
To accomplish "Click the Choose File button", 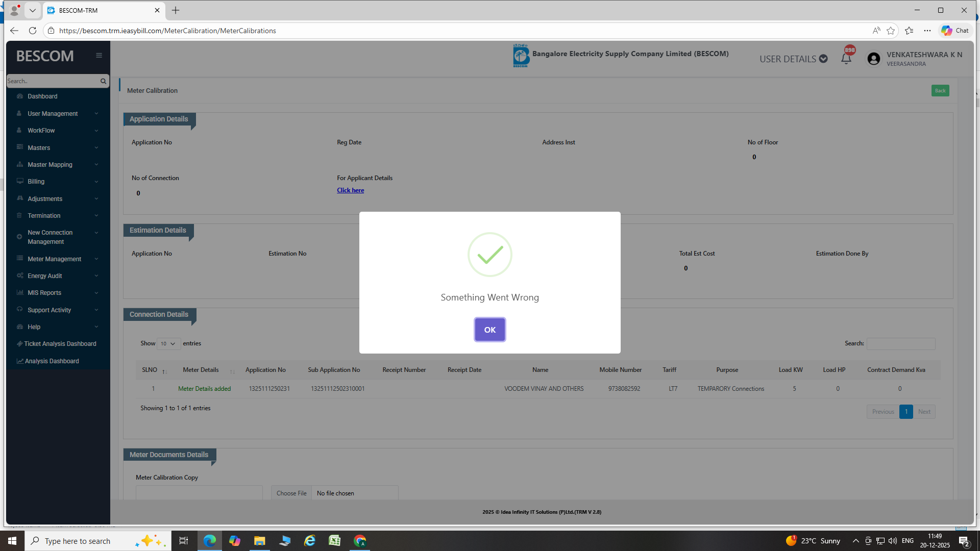I will click(291, 493).
